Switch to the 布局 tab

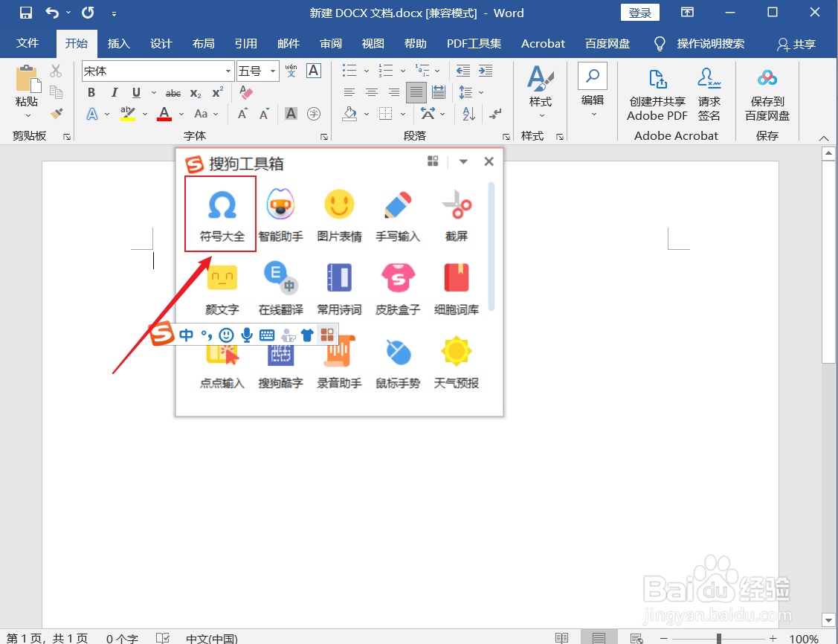(x=203, y=44)
